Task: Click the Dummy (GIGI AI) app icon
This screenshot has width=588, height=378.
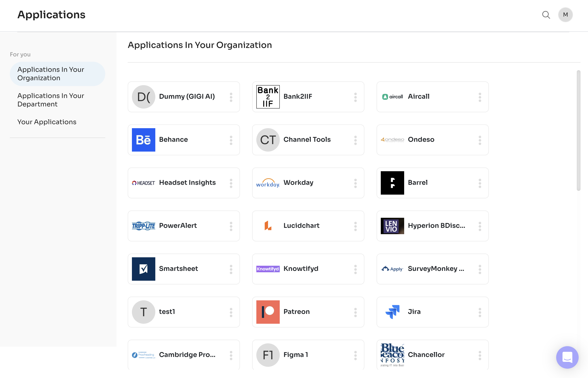Action: click(x=143, y=97)
